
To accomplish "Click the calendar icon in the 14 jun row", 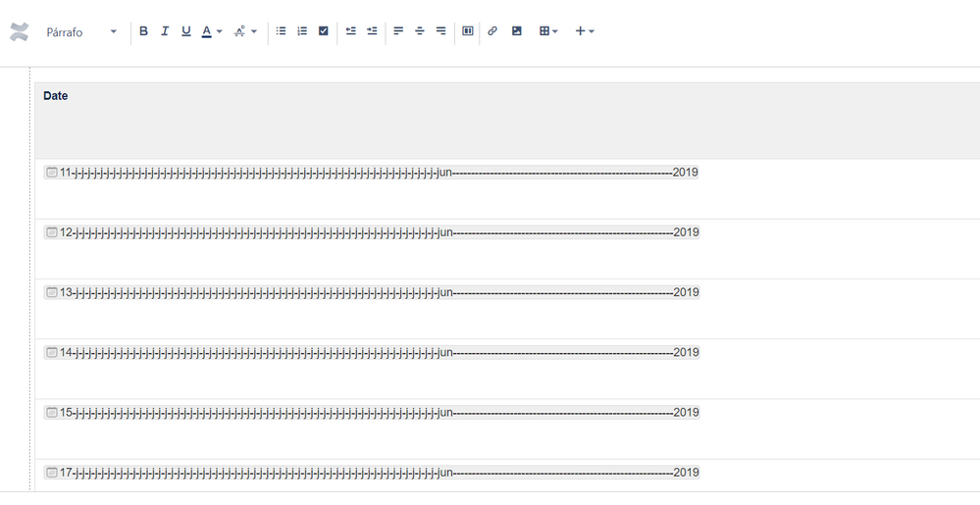I will 52,352.
